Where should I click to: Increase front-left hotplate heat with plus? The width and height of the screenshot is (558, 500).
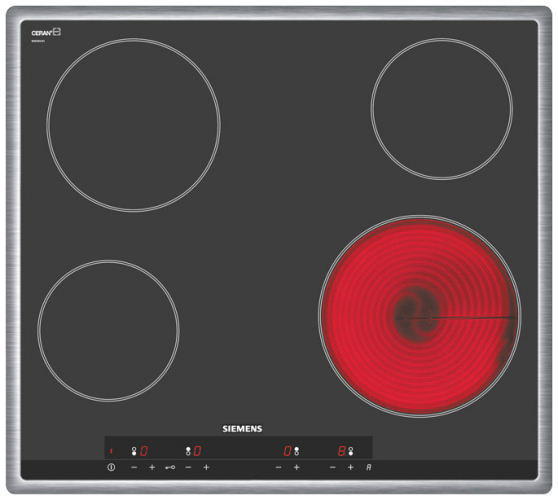pos(152,467)
